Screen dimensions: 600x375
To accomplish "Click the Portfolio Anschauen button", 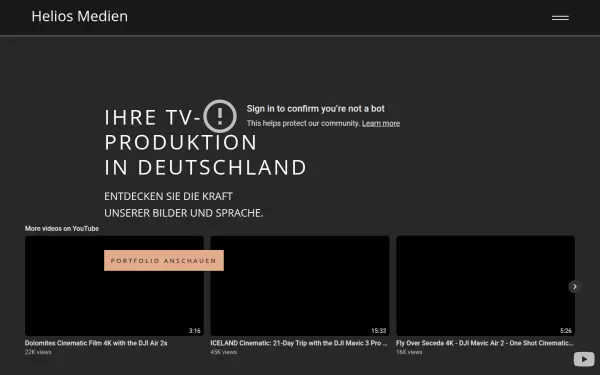I will (x=164, y=261).
